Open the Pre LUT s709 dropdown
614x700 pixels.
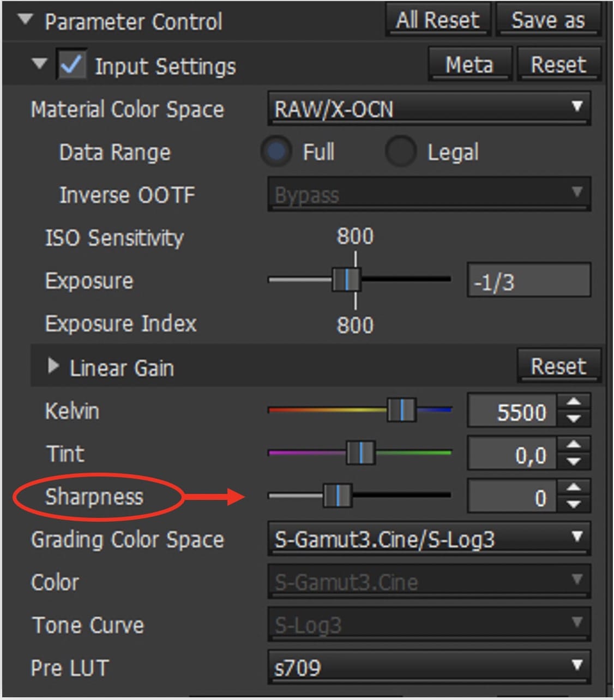(429, 667)
